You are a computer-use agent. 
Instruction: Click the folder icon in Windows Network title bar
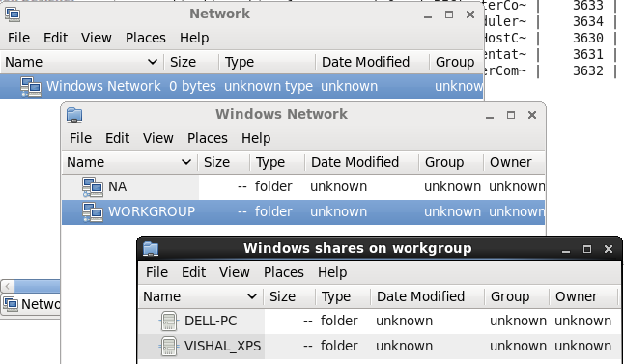[x=74, y=115]
